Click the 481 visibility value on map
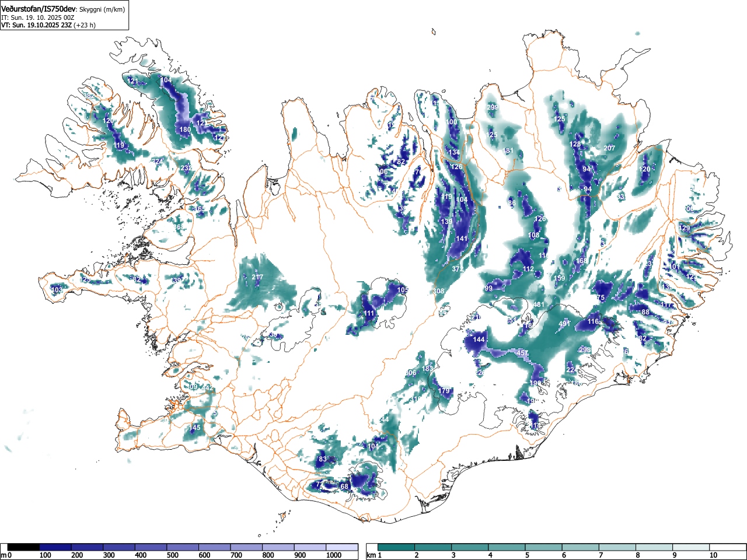The height and width of the screenshot is (560, 747). pos(539,304)
